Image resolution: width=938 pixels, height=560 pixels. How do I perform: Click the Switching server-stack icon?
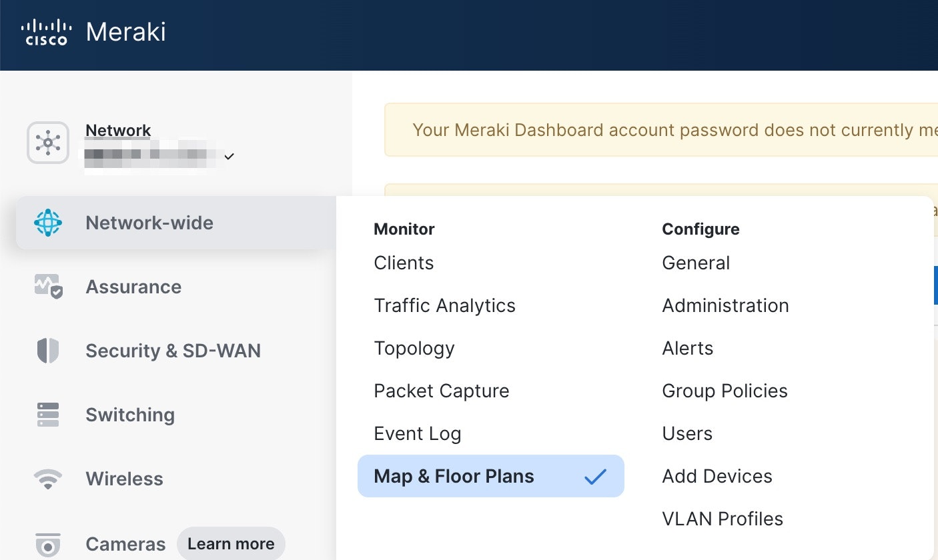48,415
